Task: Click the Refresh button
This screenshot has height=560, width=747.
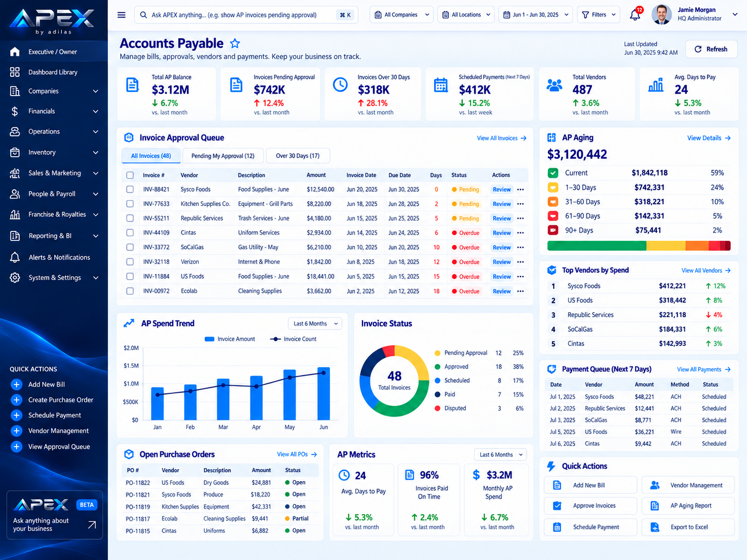Action: (x=711, y=49)
